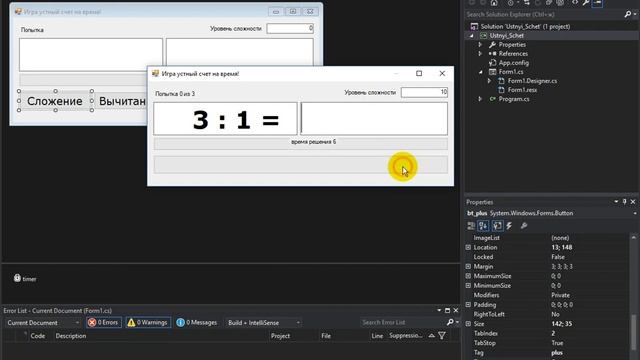
Task: Pin the Properties panel with auto-hide icon
Action: click(624, 202)
